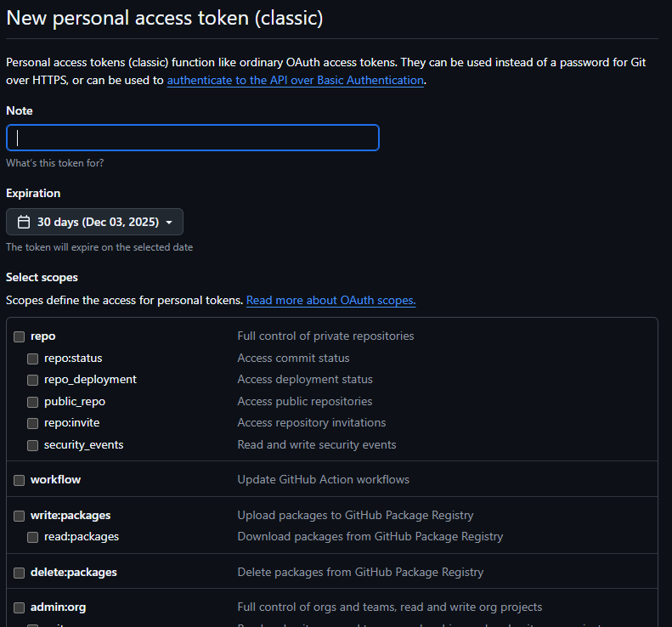The width and height of the screenshot is (672, 627).
Task: Follow the 'Read more about OAuth scopes' link
Action: click(330, 300)
